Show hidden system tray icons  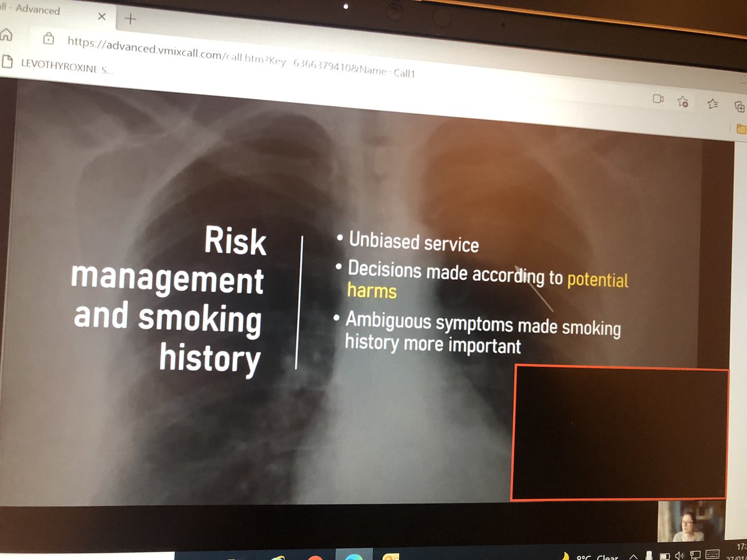[634, 556]
